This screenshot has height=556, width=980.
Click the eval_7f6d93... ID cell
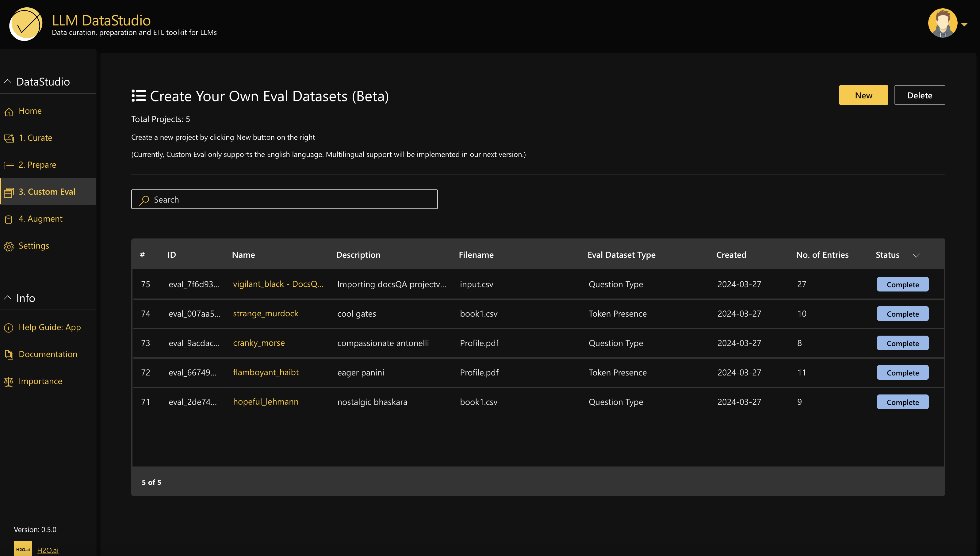click(194, 284)
